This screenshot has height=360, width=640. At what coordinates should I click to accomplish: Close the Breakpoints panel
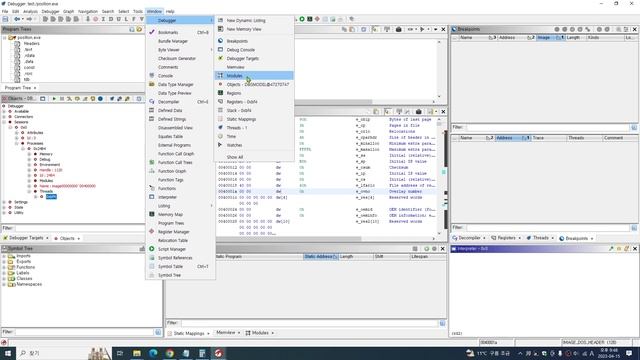coord(635,29)
